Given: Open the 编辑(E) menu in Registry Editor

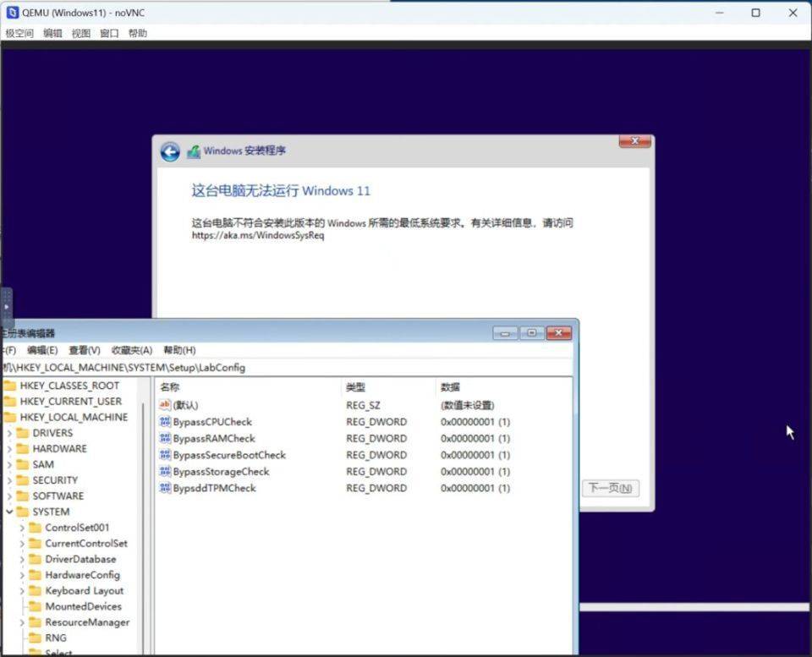Looking at the screenshot, I should click(42, 350).
